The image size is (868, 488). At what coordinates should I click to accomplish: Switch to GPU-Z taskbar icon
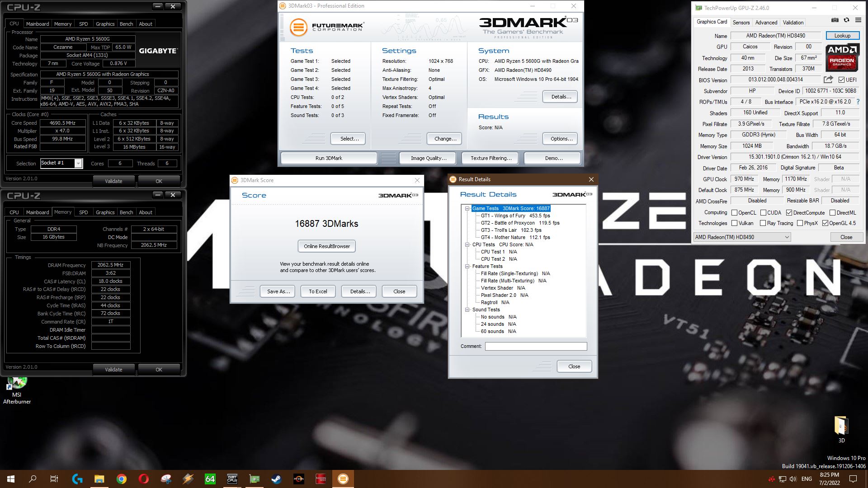pyautogui.click(x=255, y=479)
